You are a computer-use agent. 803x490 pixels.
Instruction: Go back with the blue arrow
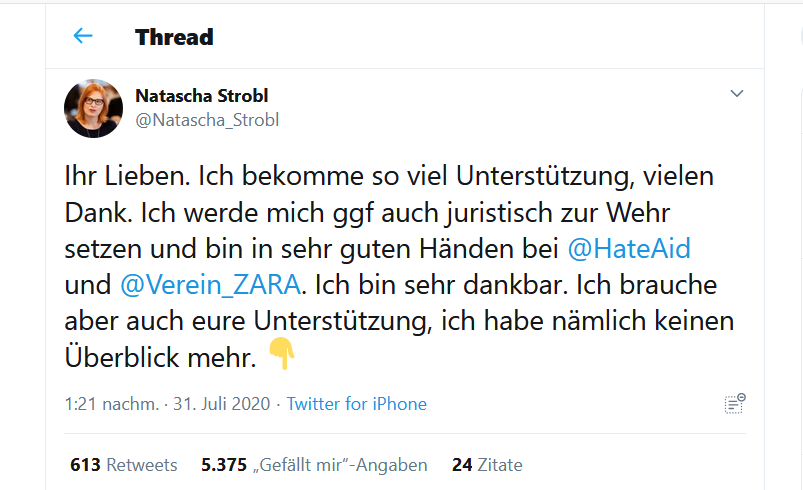pyautogui.click(x=83, y=37)
